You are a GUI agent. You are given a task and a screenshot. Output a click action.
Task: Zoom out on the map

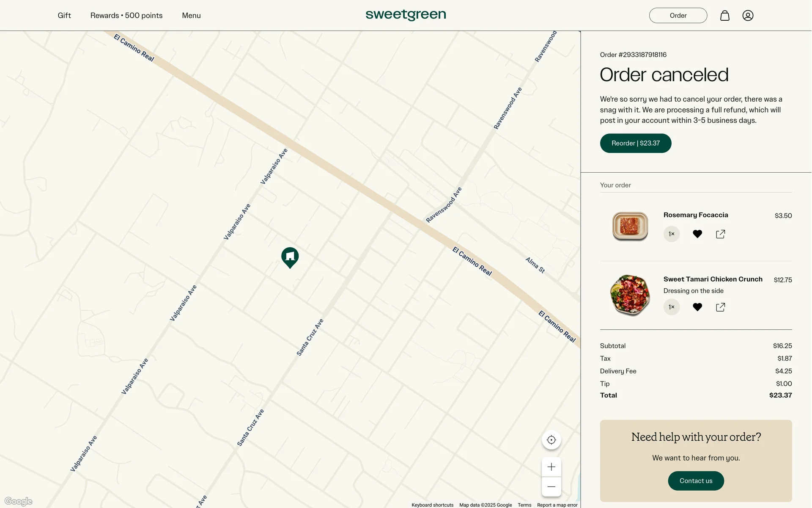point(551,486)
